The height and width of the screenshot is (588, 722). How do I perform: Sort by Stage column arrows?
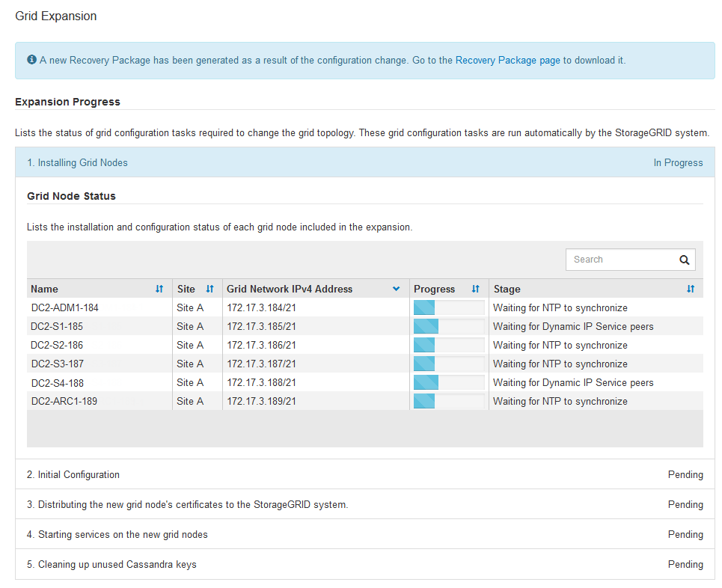pos(691,290)
